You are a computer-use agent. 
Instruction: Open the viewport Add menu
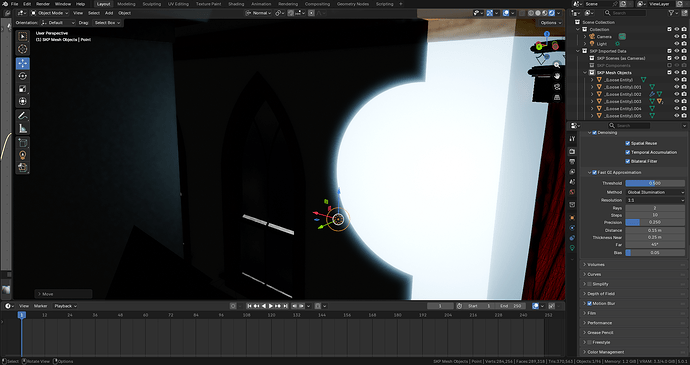[109, 13]
